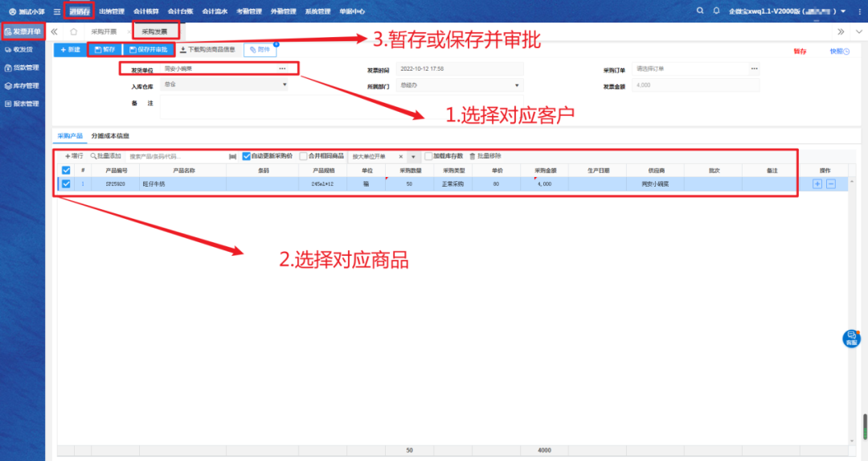868x461 pixels.
Task: Open notifications via the bell icon
Action: coord(714,11)
